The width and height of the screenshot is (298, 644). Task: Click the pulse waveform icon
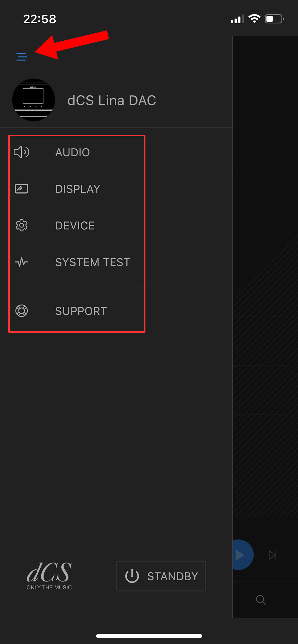tap(21, 262)
